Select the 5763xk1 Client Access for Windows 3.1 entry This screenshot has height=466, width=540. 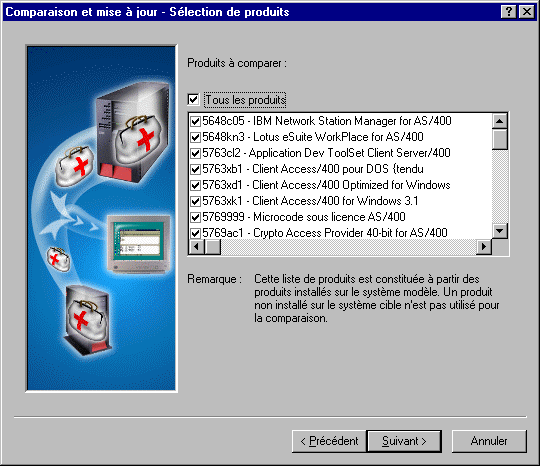click(310, 201)
